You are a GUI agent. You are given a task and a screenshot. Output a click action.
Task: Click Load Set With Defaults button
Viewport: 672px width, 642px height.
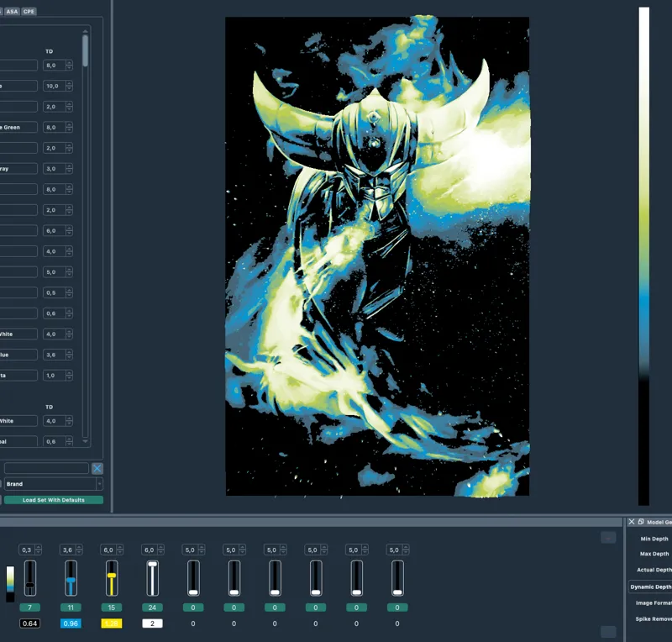pyautogui.click(x=54, y=500)
